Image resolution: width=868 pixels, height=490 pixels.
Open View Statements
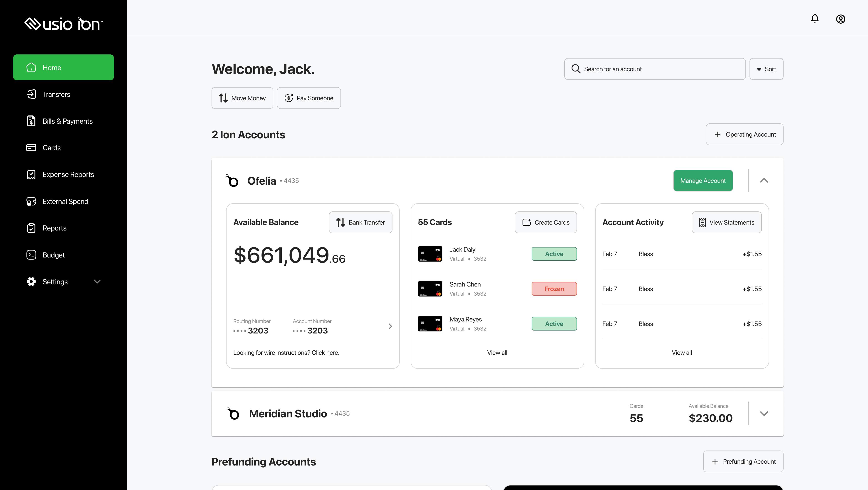tap(727, 222)
